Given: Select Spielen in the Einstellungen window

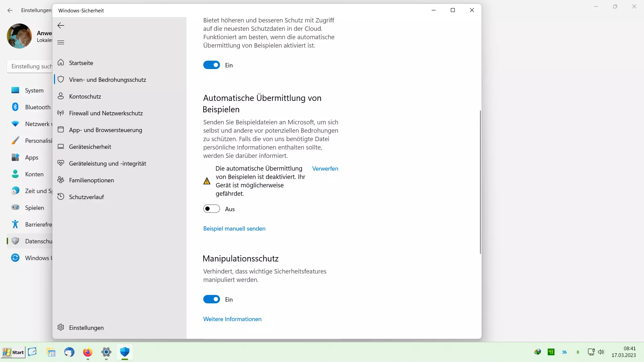Looking at the screenshot, I should (30, 207).
